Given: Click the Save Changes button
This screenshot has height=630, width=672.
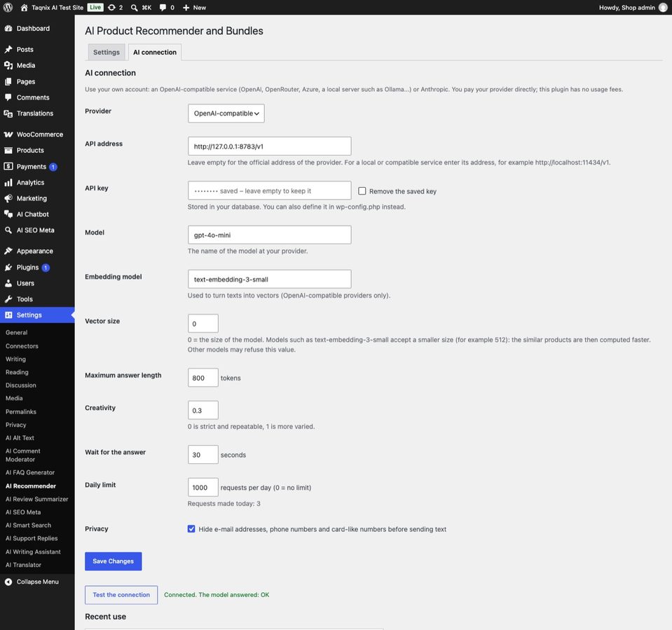Looking at the screenshot, I should tap(113, 561).
